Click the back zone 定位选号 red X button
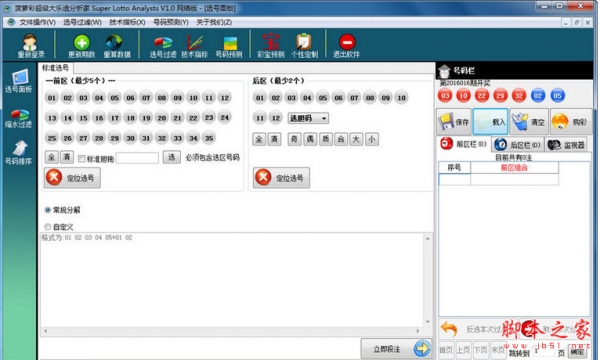This screenshot has height=360, width=600. click(281, 178)
